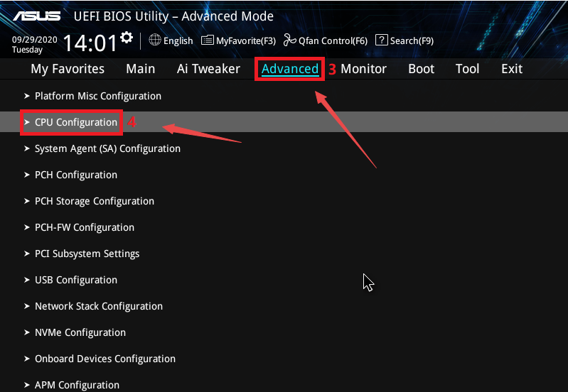Expand arrow next to APM Configuration
This screenshot has height=392, width=568.
(27, 385)
